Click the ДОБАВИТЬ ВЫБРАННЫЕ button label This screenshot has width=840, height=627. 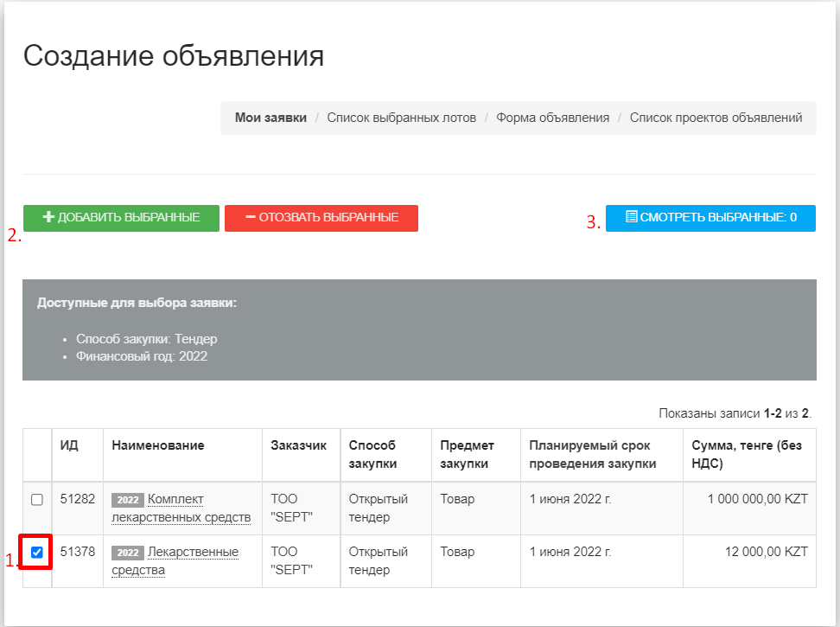[129, 218]
